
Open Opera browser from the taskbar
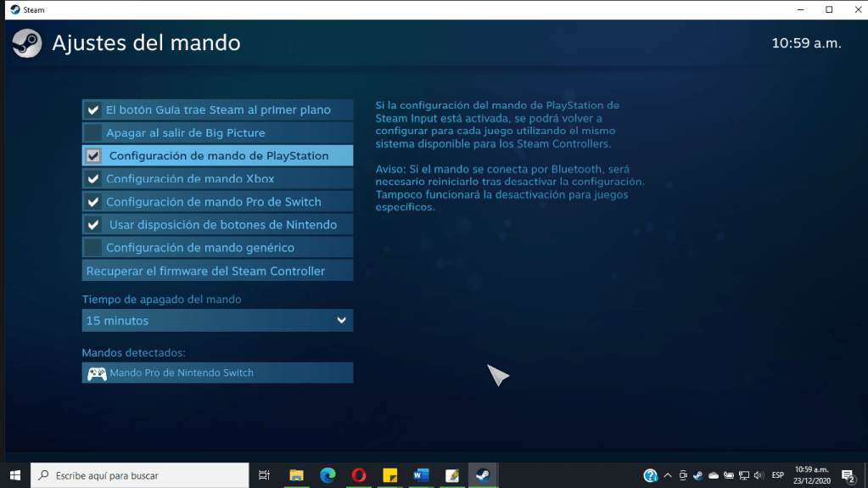tap(358, 475)
